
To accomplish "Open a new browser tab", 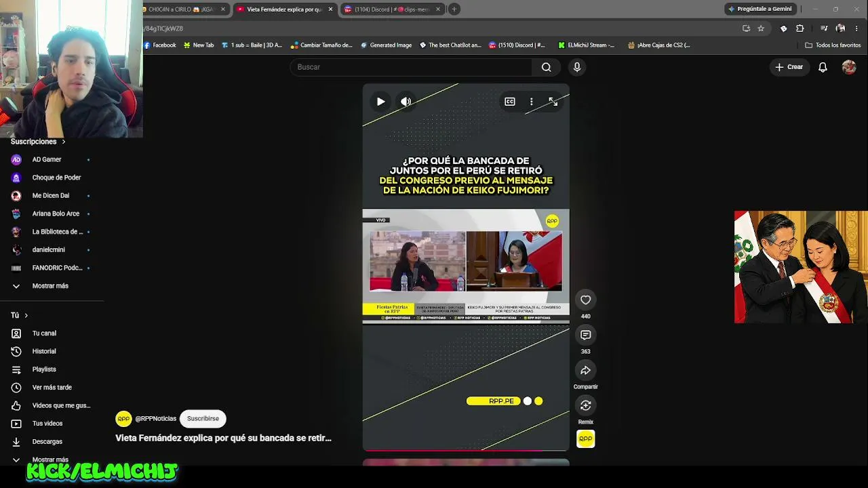I will 454,9.
